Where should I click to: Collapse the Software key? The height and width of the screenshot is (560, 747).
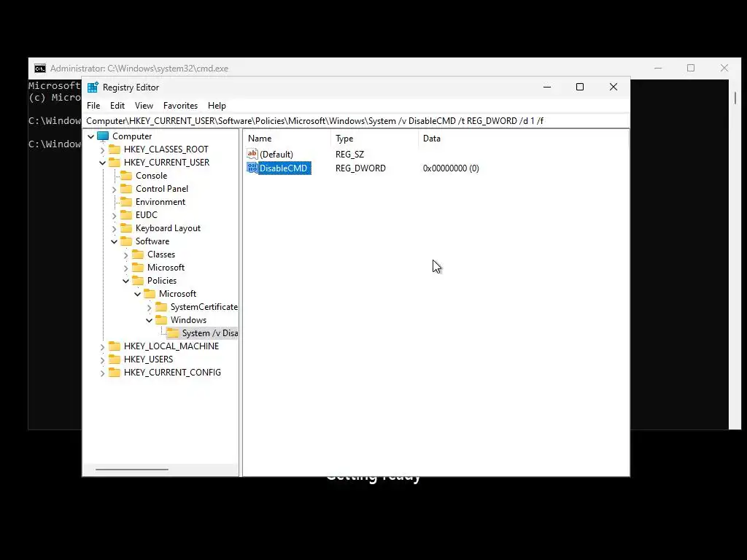coord(115,242)
